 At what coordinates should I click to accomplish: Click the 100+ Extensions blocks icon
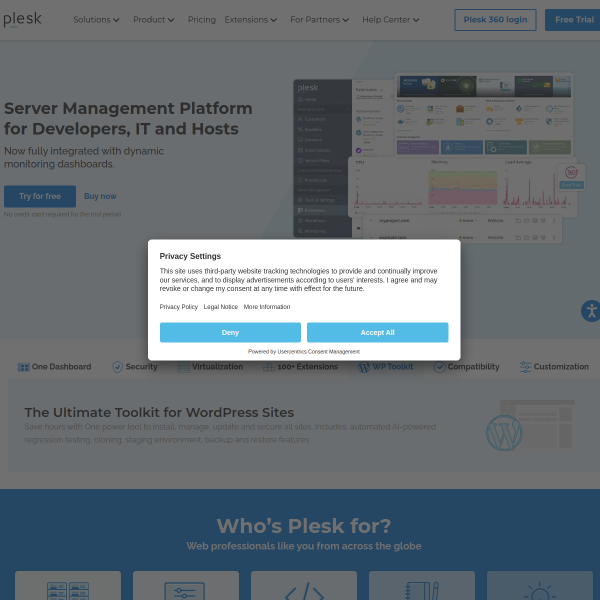[x=269, y=367]
